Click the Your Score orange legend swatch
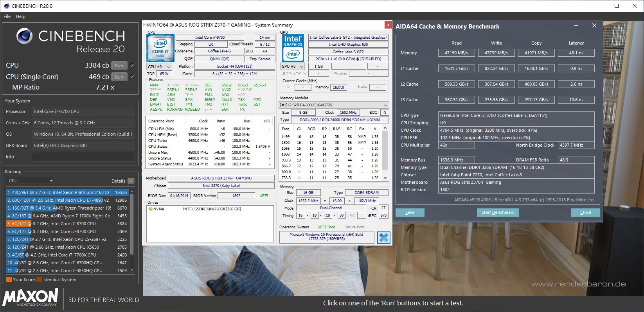The width and height of the screenshot is (644, 312). (x=9, y=280)
